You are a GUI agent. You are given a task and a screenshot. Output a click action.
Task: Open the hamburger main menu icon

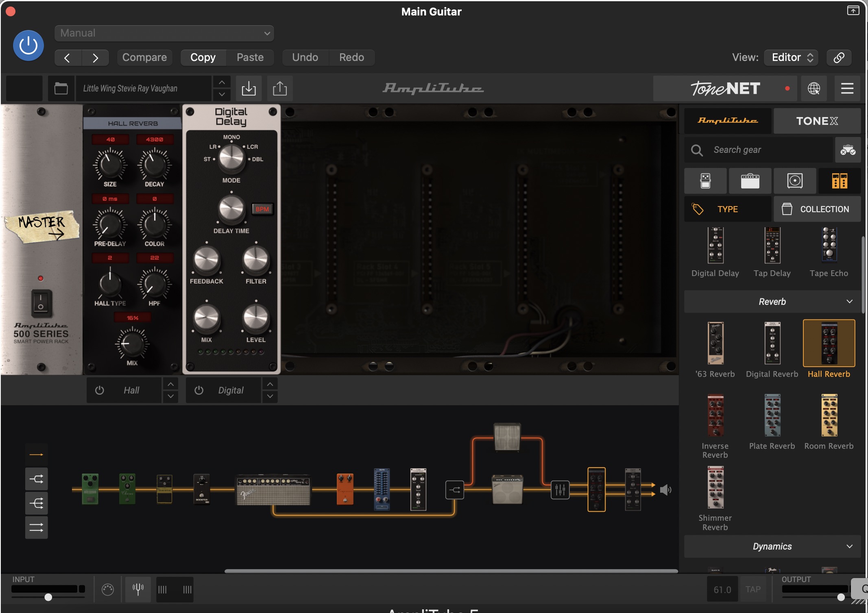(x=847, y=88)
